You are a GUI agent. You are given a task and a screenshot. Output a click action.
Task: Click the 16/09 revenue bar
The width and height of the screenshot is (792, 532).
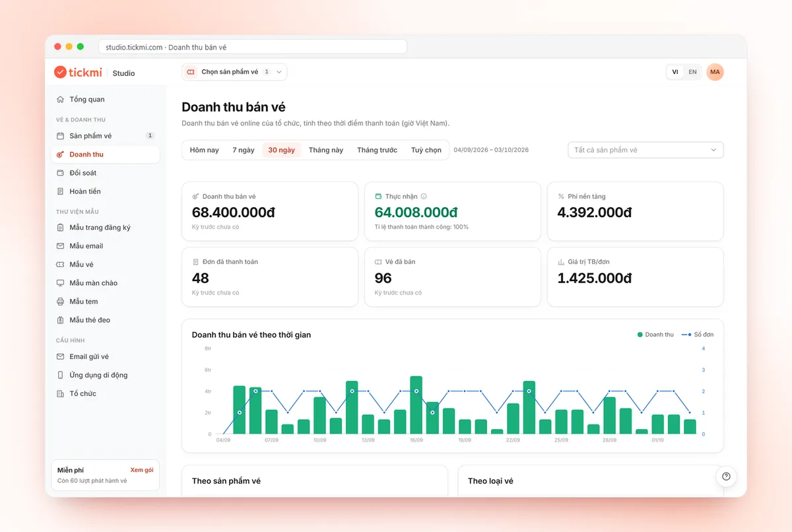click(x=416, y=405)
